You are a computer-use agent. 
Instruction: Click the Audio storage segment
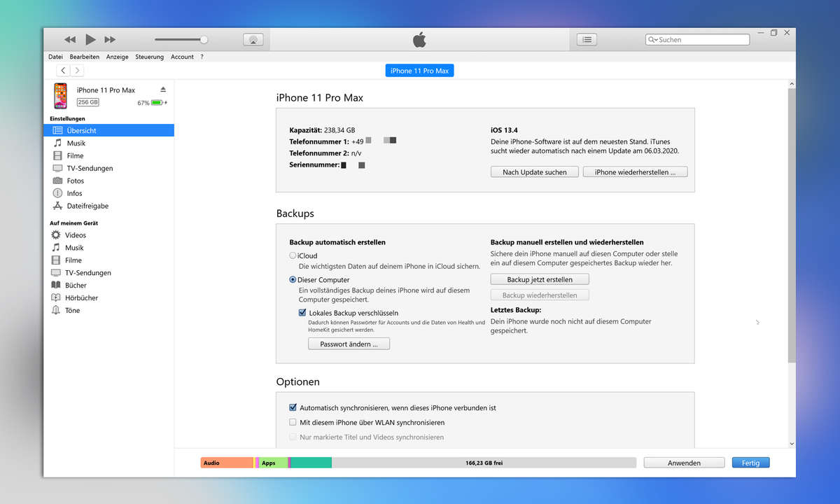tap(226, 463)
